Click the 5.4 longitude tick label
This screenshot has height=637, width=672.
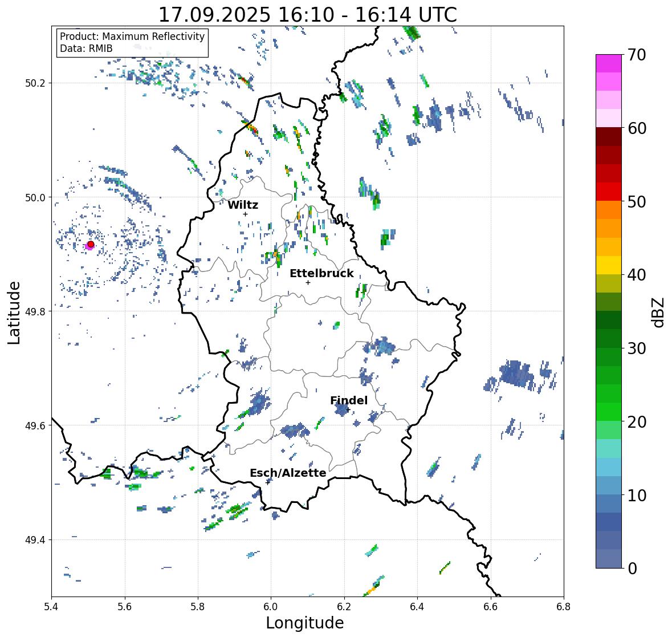52,607
